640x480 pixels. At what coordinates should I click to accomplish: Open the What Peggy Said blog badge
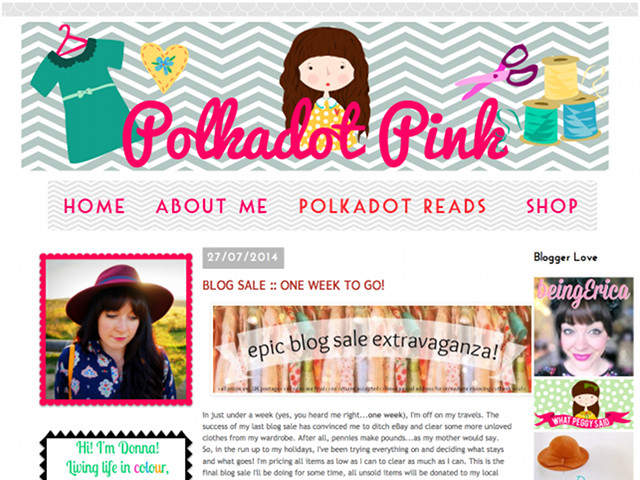coord(584,404)
